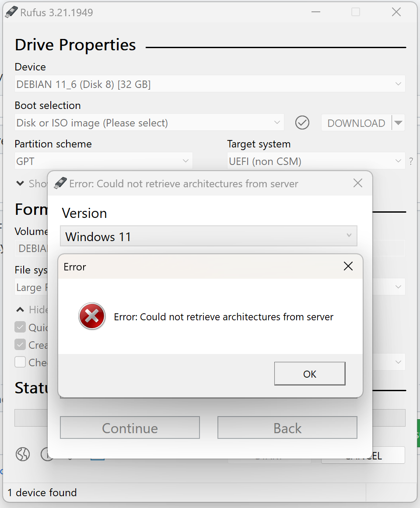This screenshot has width=420, height=508.
Task: Click the globe language icon
Action: (x=23, y=454)
